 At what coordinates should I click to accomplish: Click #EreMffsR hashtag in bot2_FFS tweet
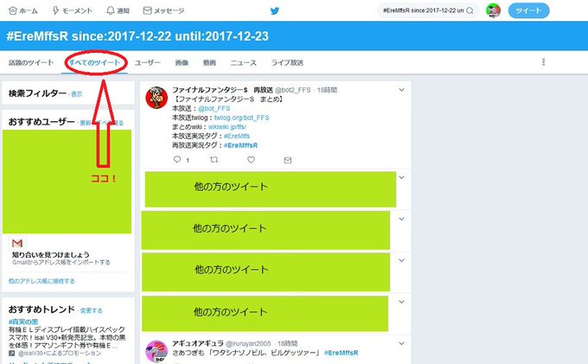pyautogui.click(x=240, y=145)
